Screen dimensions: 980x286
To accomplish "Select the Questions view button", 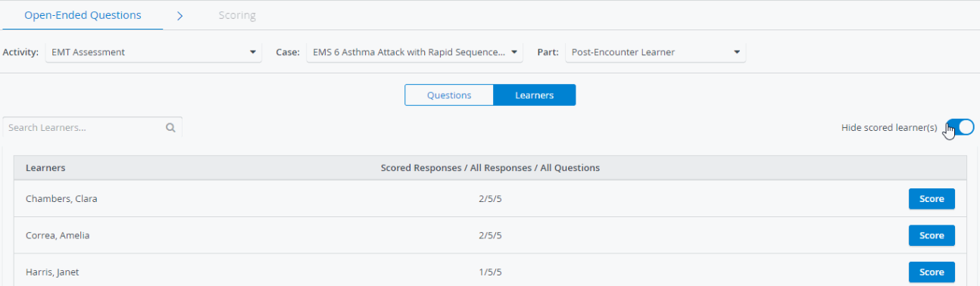I will point(449,95).
